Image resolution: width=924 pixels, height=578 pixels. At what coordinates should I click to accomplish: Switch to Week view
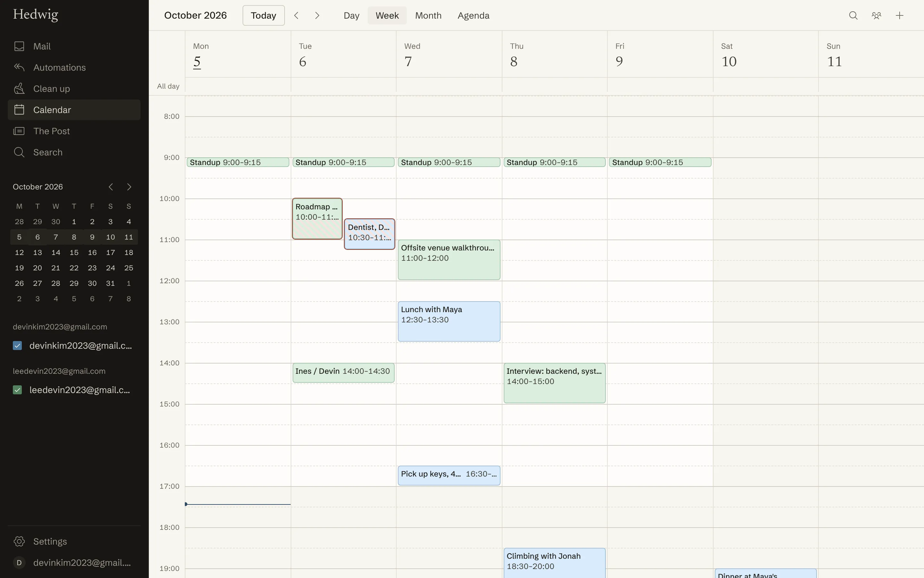(387, 15)
